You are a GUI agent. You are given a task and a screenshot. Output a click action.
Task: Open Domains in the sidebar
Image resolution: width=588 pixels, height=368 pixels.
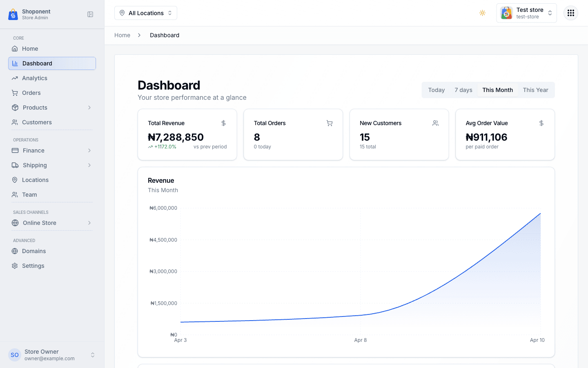pyautogui.click(x=52, y=251)
